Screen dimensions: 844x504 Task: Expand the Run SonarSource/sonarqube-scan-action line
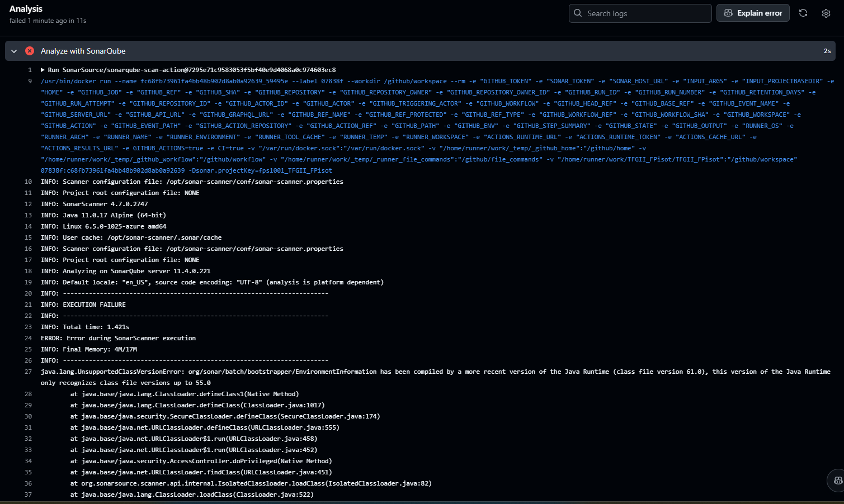pos(43,70)
